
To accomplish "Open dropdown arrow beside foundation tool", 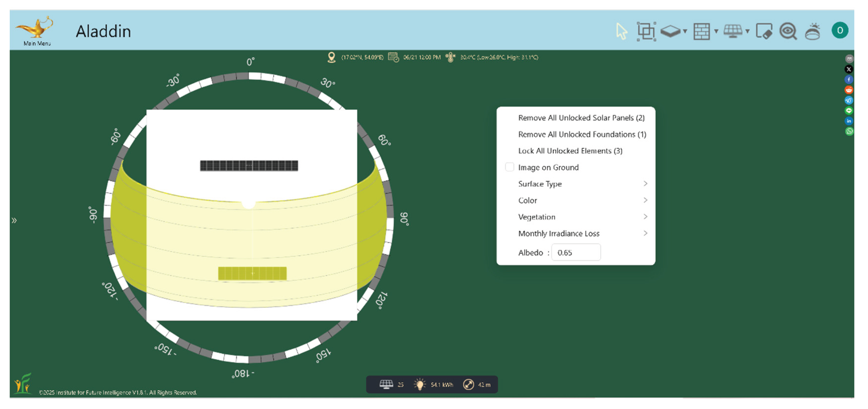I will pos(685,31).
